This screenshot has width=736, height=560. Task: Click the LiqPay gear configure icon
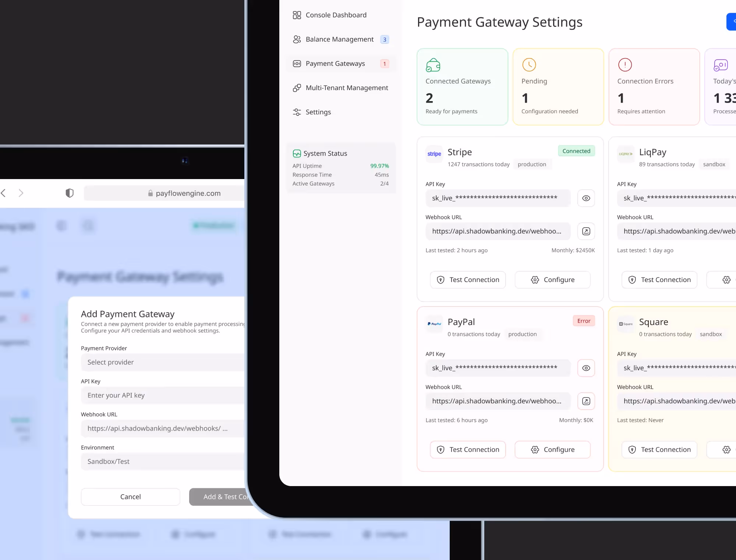(x=726, y=280)
